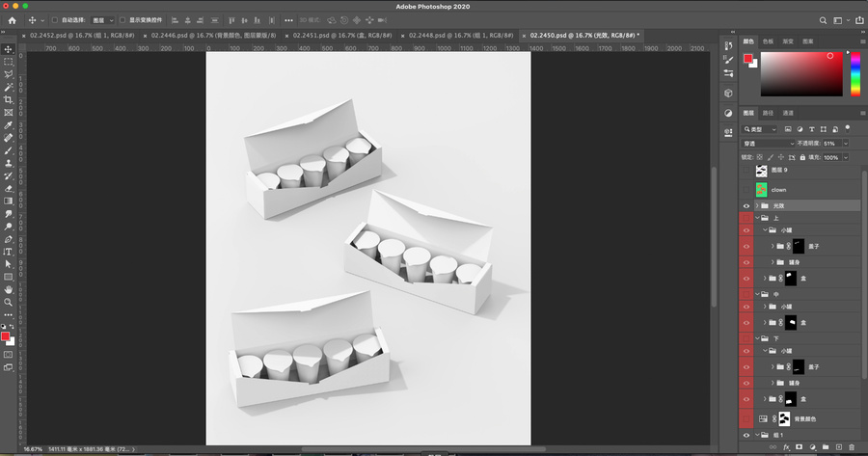Image resolution: width=868 pixels, height=456 pixels.
Task: Select the Gradient tool
Action: tap(9, 201)
